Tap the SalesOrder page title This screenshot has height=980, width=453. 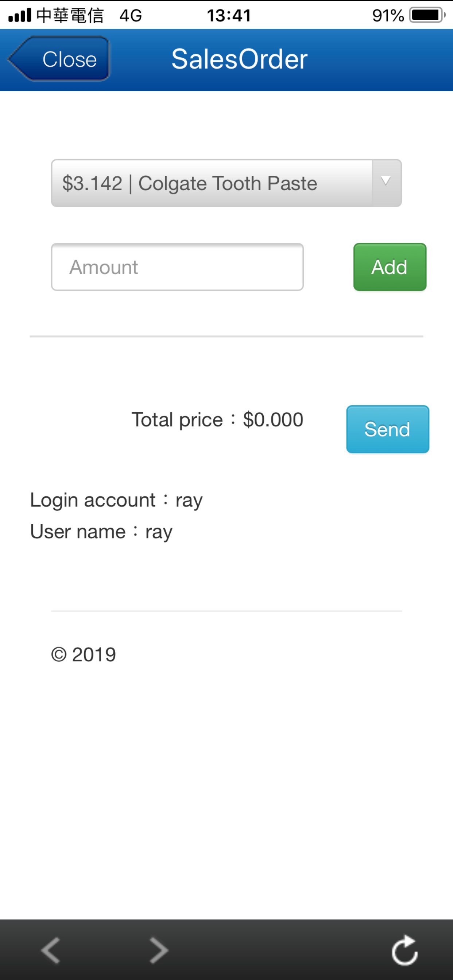(x=239, y=59)
